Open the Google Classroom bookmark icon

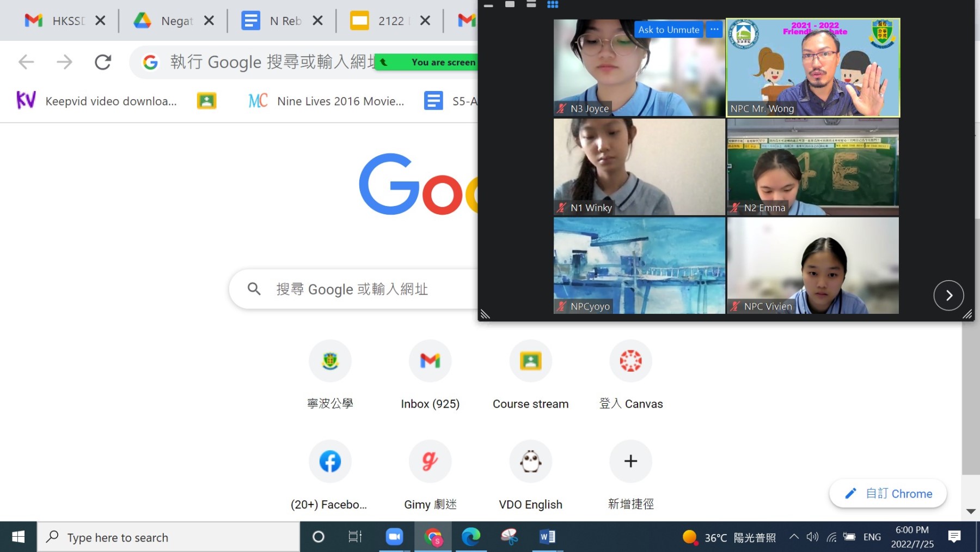206,101
